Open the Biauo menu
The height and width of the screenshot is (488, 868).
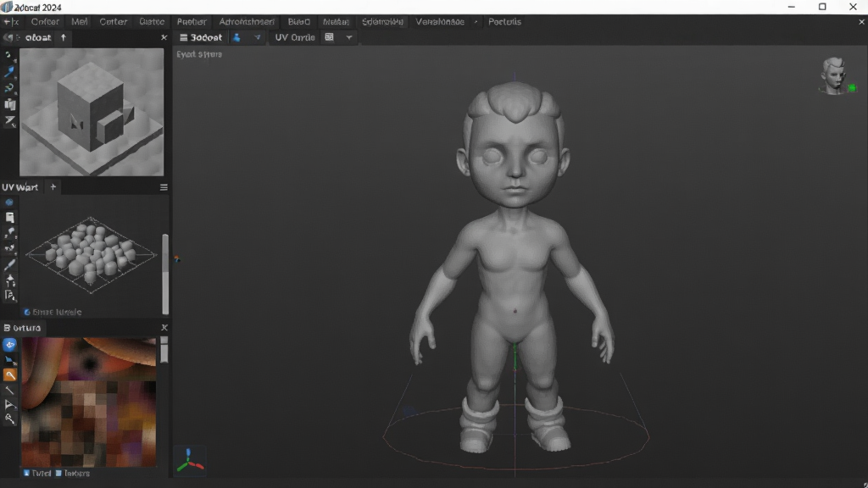coord(299,21)
